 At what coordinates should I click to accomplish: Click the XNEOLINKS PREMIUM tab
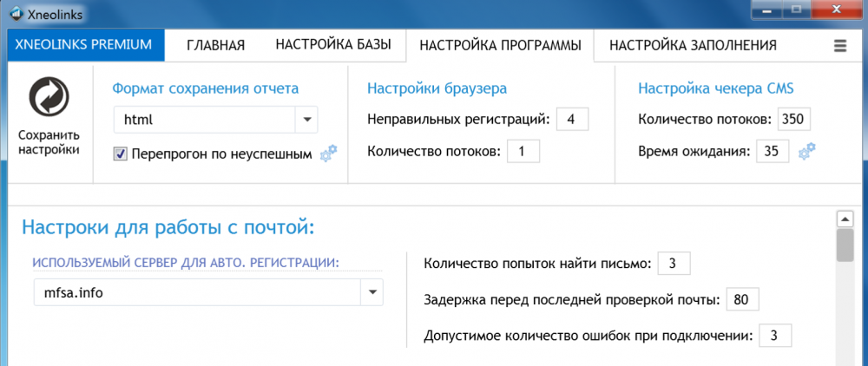click(x=86, y=45)
